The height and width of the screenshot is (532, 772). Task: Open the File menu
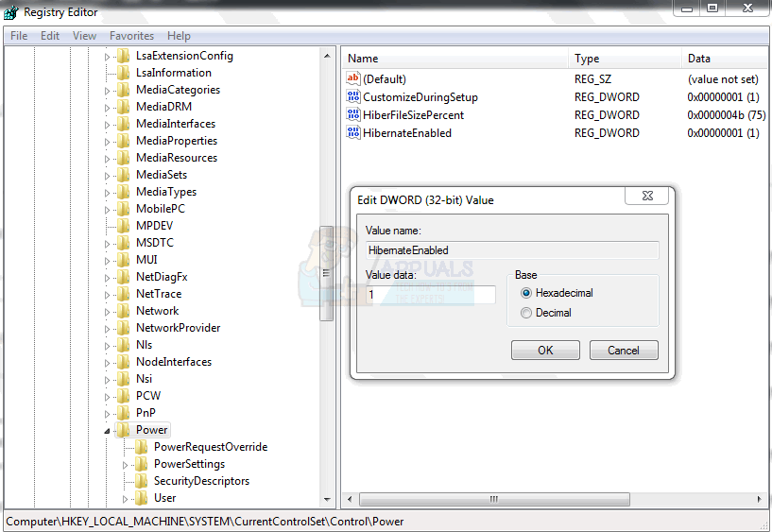click(x=19, y=36)
